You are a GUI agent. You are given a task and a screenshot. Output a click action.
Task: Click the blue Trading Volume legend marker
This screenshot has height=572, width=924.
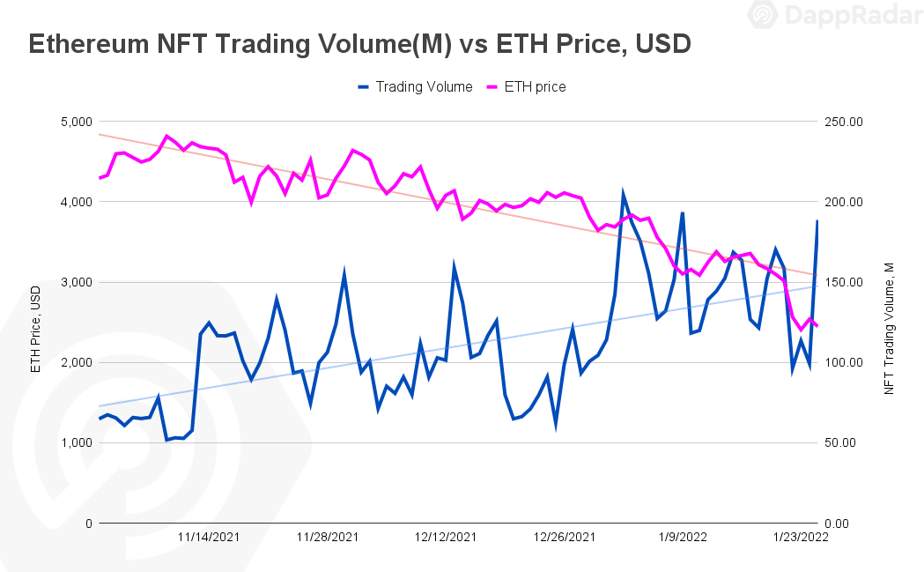pyautogui.click(x=364, y=87)
